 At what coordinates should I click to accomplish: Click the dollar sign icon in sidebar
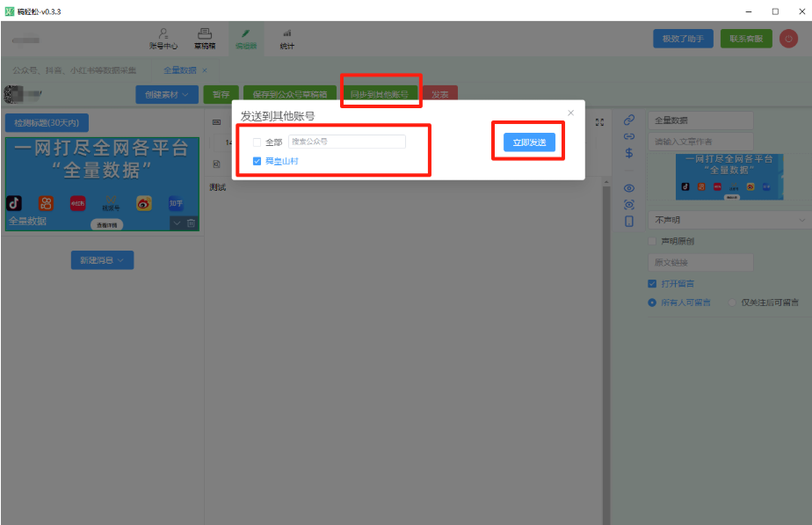point(628,153)
